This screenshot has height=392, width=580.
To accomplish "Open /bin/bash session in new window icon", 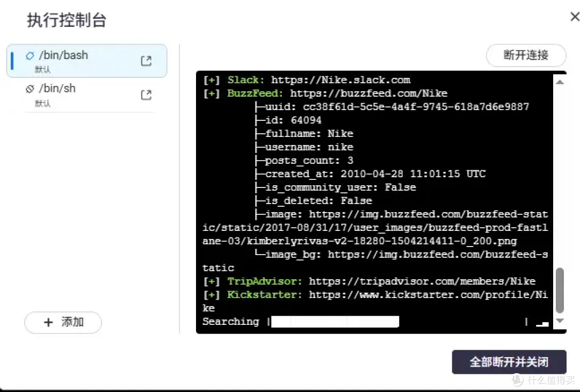I will pos(147,61).
